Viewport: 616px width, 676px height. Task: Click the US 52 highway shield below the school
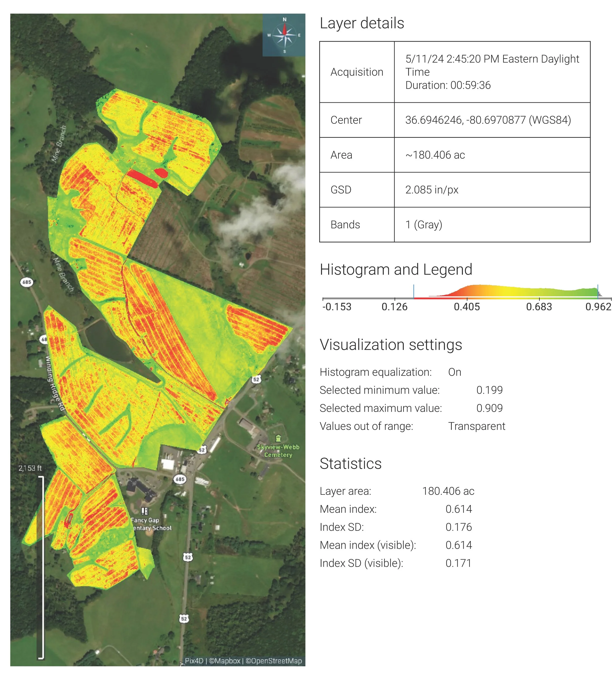(188, 557)
